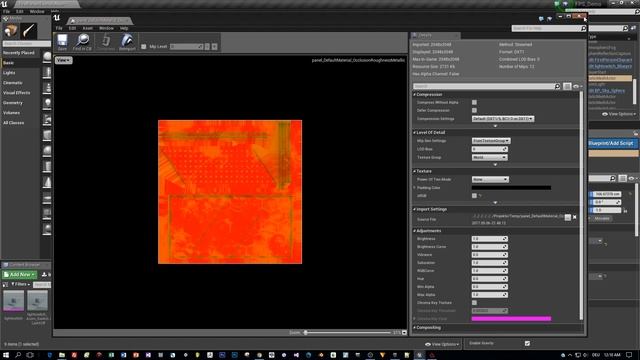This screenshot has height=360, width=640.
Task: Enable Compress Without Alpha checkbox
Action: (474, 102)
